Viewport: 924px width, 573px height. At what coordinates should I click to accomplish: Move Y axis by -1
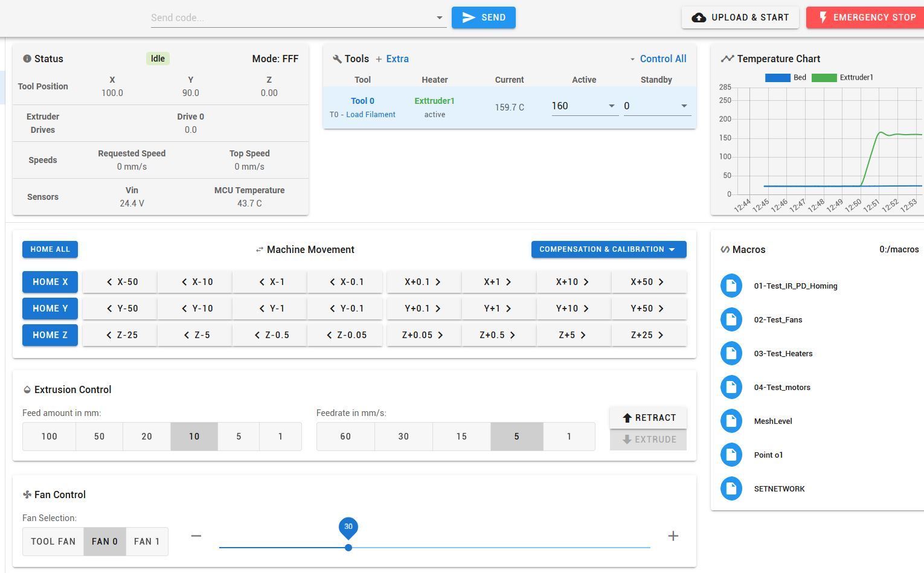click(x=270, y=309)
